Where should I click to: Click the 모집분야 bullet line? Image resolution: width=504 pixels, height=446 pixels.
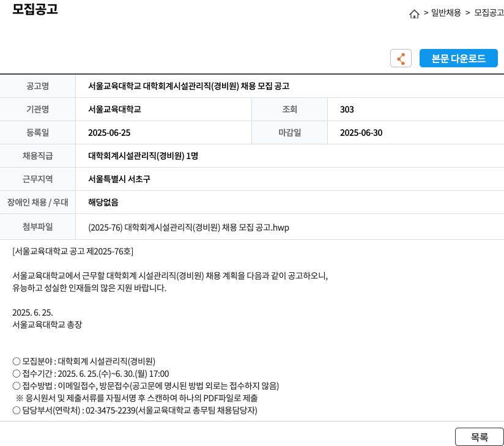pyautogui.click(x=84, y=362)
